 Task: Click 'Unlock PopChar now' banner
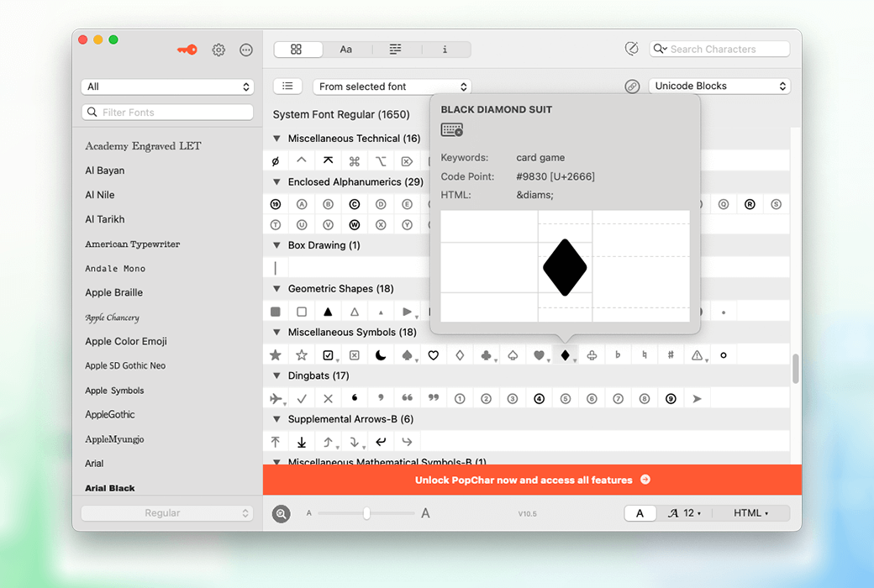[x=532, y=480]
